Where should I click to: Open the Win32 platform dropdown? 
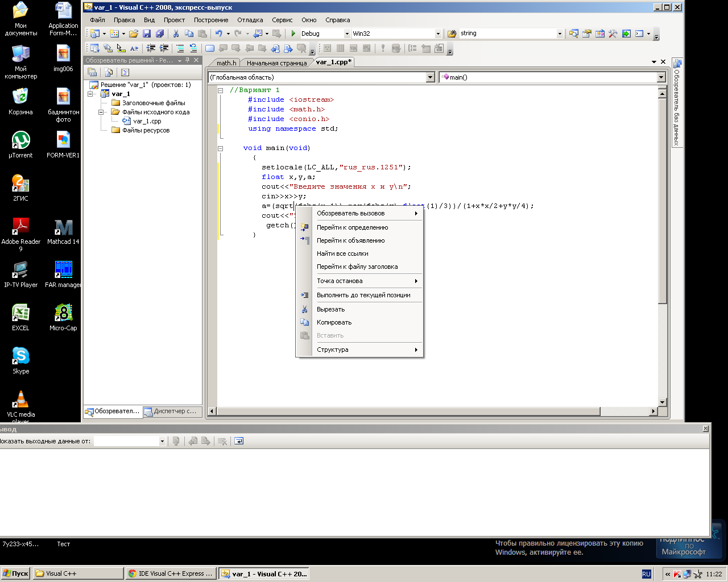tap(438, 34)
